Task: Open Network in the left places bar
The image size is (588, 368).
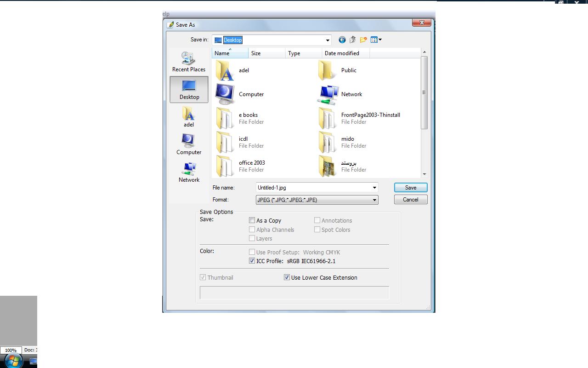Action: 188,172
